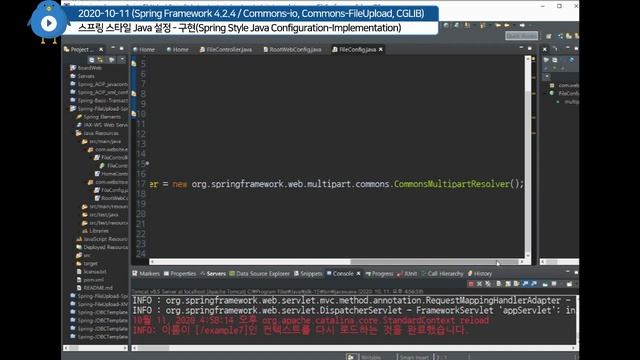Click the Project Explorer horizontal scrollbar
This screenshot has width=640, height=360.
[96, 348]
